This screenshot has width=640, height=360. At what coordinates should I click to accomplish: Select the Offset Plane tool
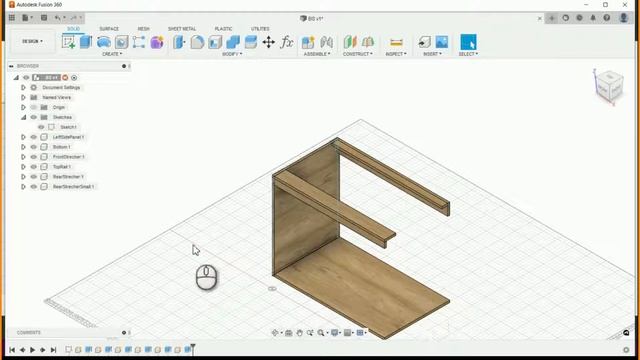[350, 42]
